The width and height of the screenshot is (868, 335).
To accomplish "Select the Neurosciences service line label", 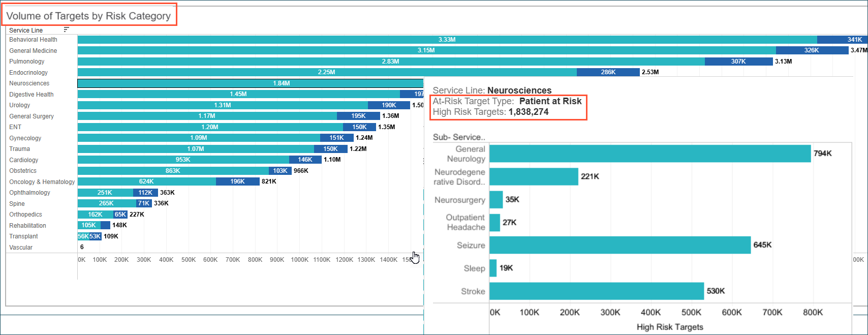I will [x=29, y=83].
